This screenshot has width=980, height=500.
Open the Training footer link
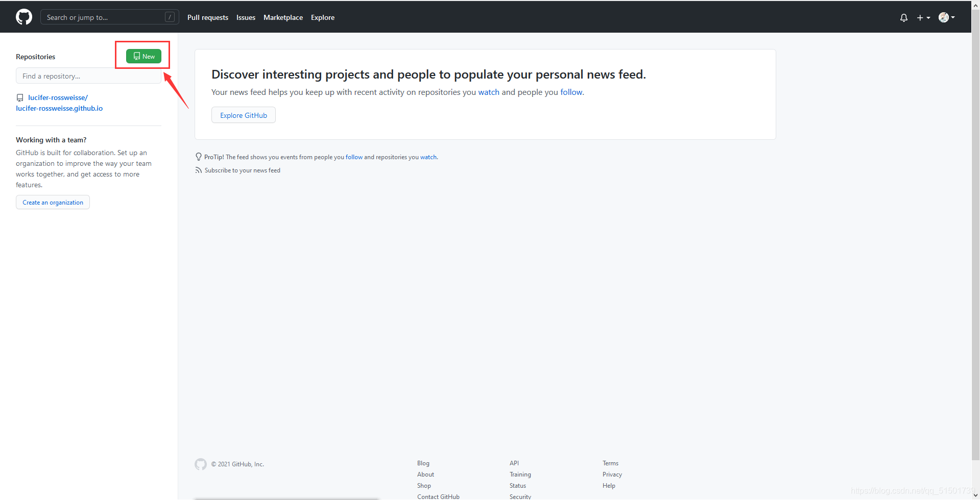pos(520,474)
